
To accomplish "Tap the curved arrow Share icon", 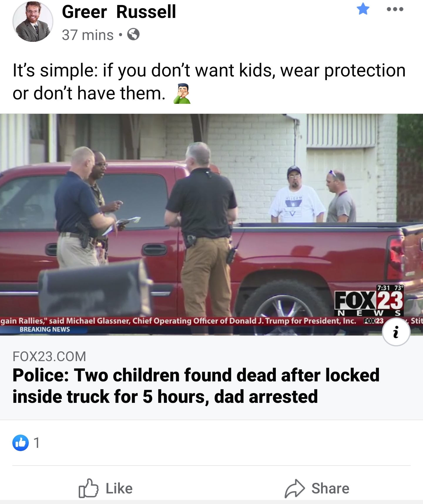I will (x=295, y=488).
